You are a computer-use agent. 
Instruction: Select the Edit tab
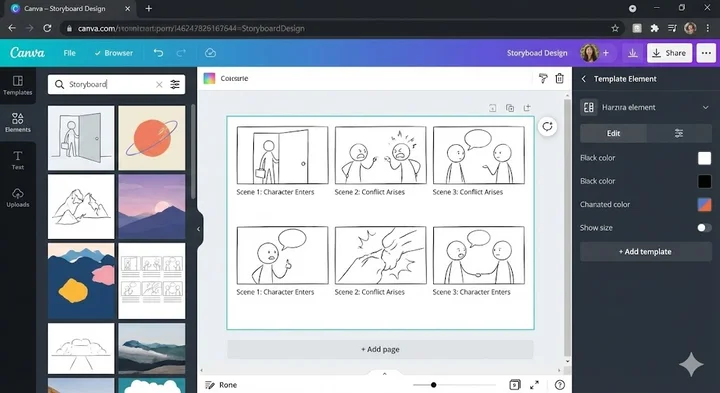pos(613,133)
